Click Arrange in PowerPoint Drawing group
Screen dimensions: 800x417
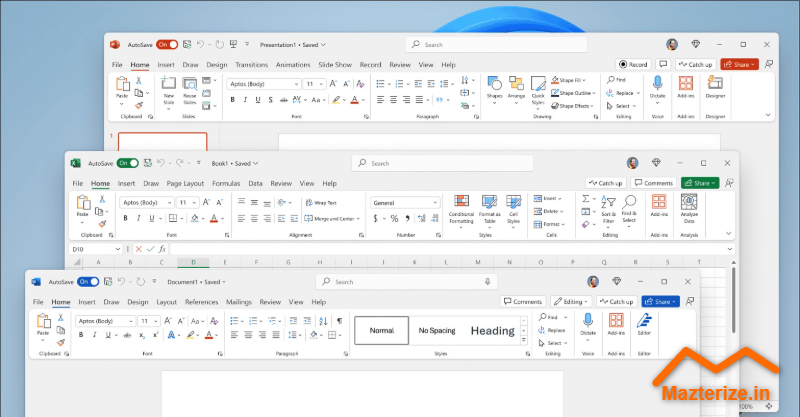coord(516,89)
